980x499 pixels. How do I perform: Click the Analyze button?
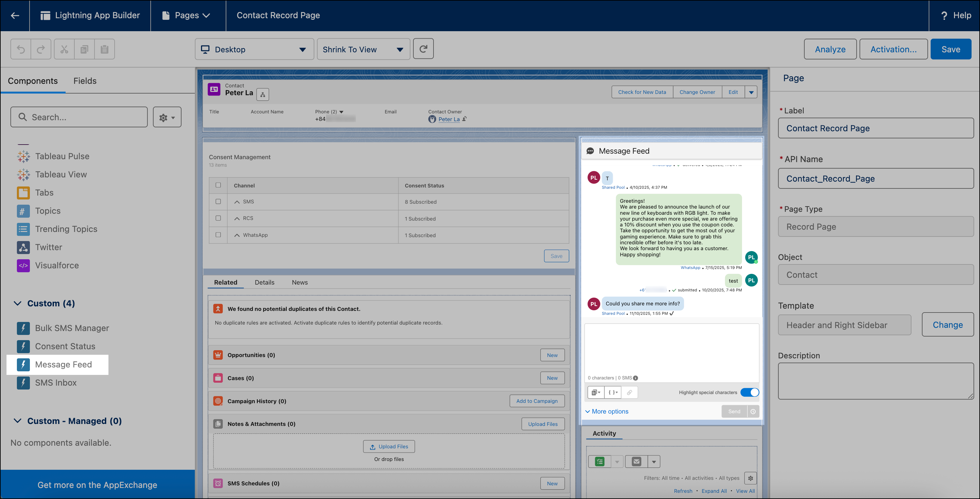pos(830,49)
